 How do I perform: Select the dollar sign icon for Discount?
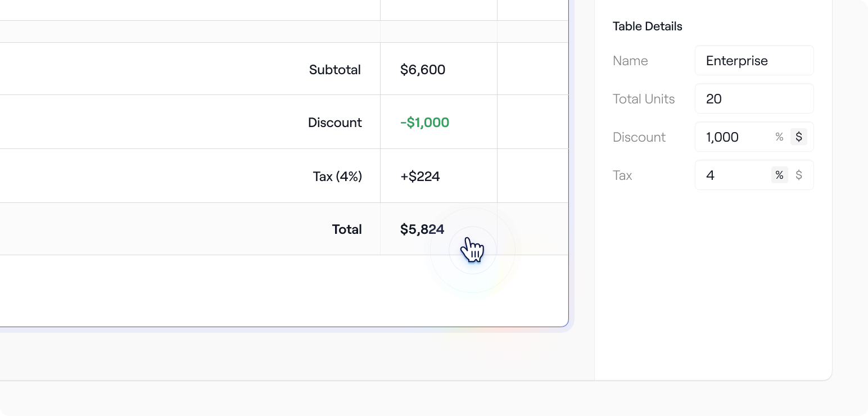[799, 137]
